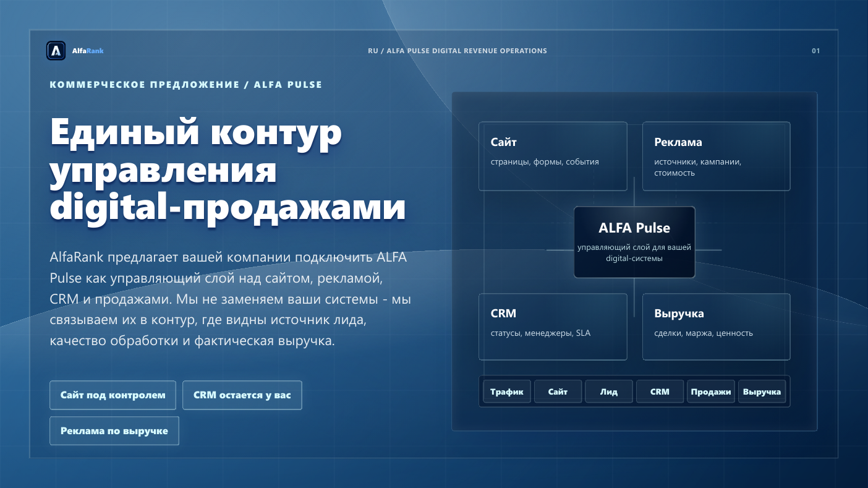868x488 pixels.
Task: Select the "Сайт" card in diagram
Action: point(553,156)
